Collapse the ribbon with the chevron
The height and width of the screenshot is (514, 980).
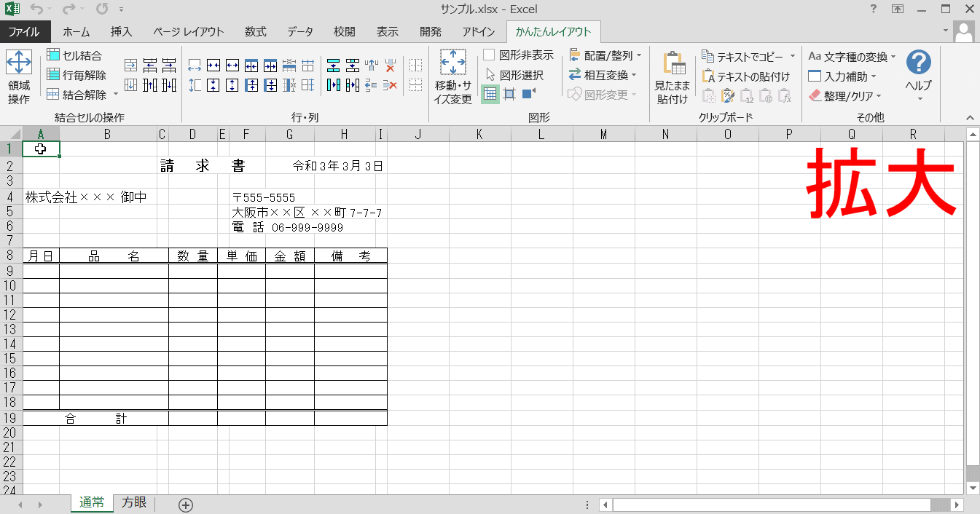coord(969,118)
